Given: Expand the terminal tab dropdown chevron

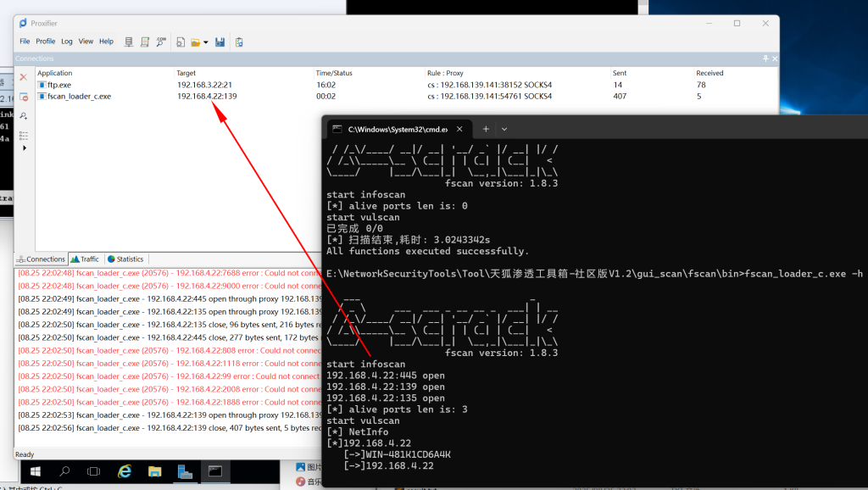Looking at the screenshot, I should click(504, 129).
